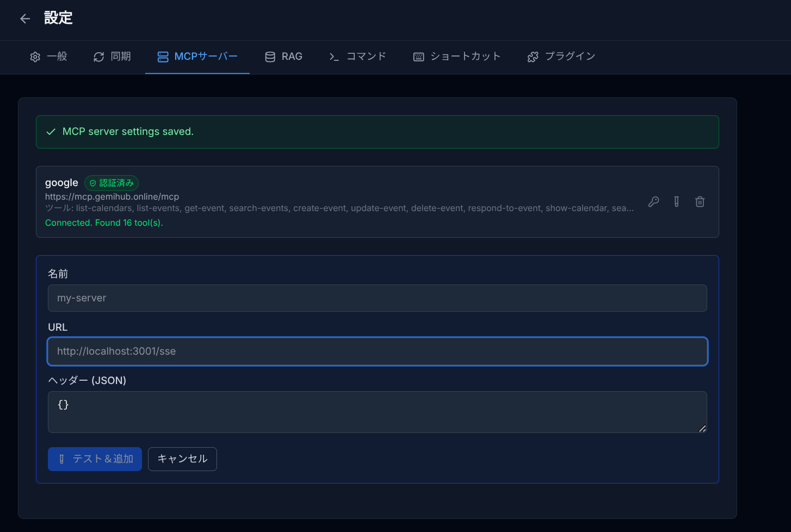Open the プラグイン tab
The height and width of the screenshot is (532, 791).
point(561,57)
